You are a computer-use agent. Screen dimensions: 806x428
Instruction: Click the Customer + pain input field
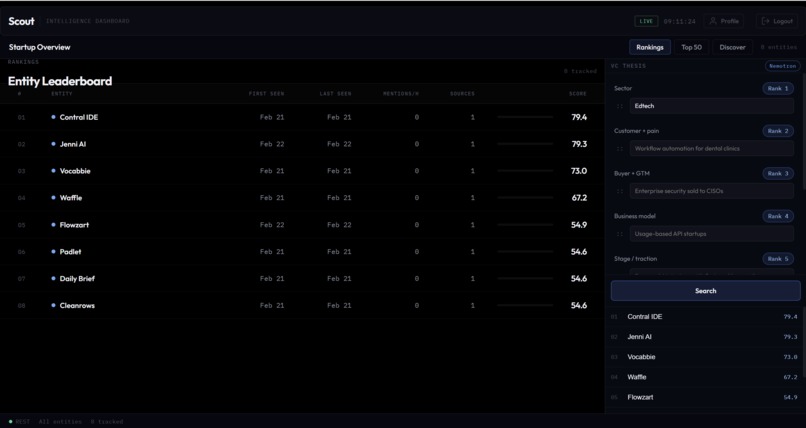pos(711,148)
